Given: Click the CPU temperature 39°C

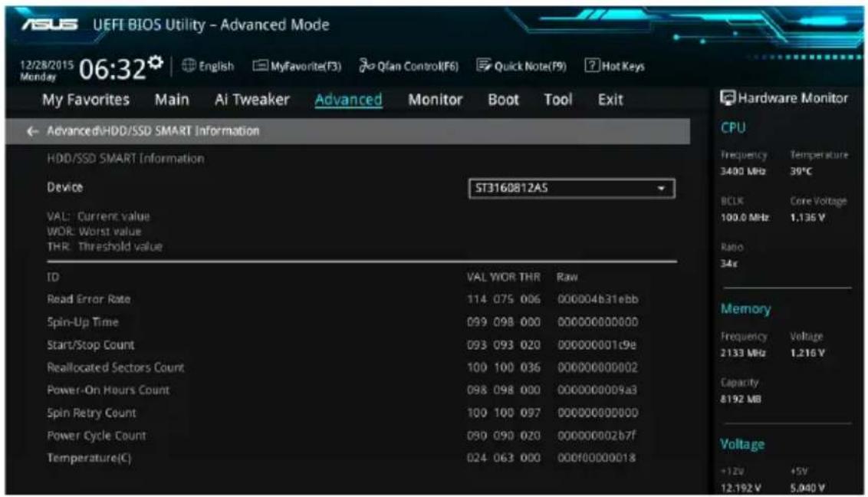Looking at the screenshot, I should 801,172.
